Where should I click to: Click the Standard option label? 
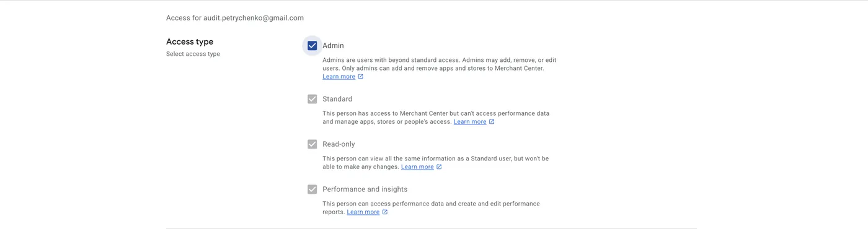337,99
